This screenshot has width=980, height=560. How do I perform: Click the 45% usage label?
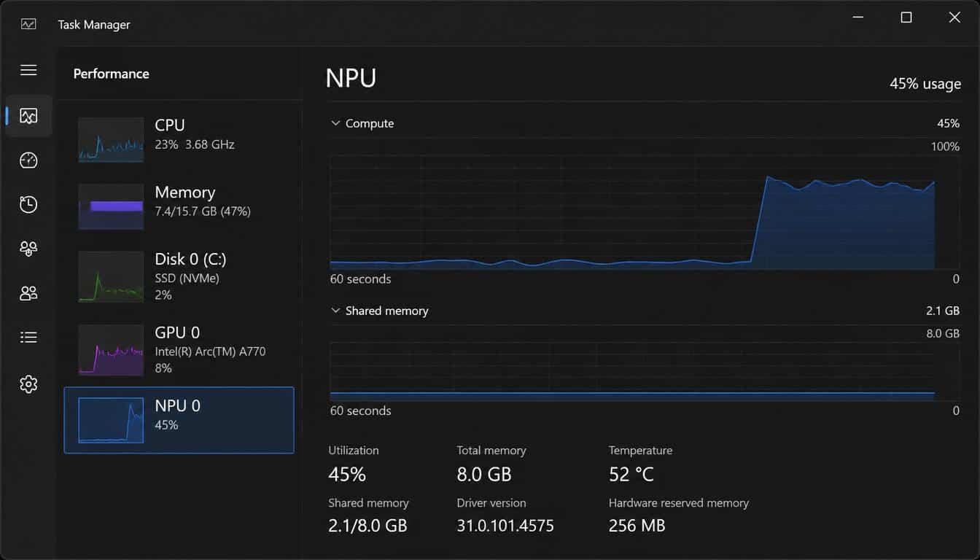(x=925, y=84)
